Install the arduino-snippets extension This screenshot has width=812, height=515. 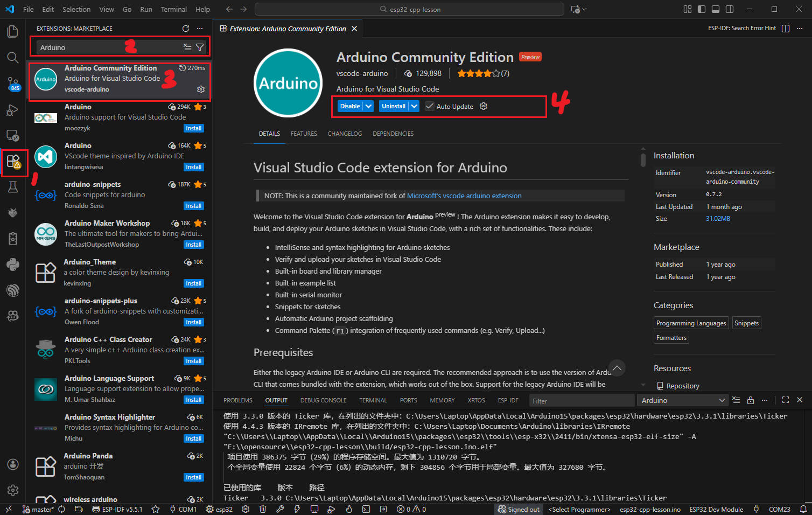(x=193, y=206)
